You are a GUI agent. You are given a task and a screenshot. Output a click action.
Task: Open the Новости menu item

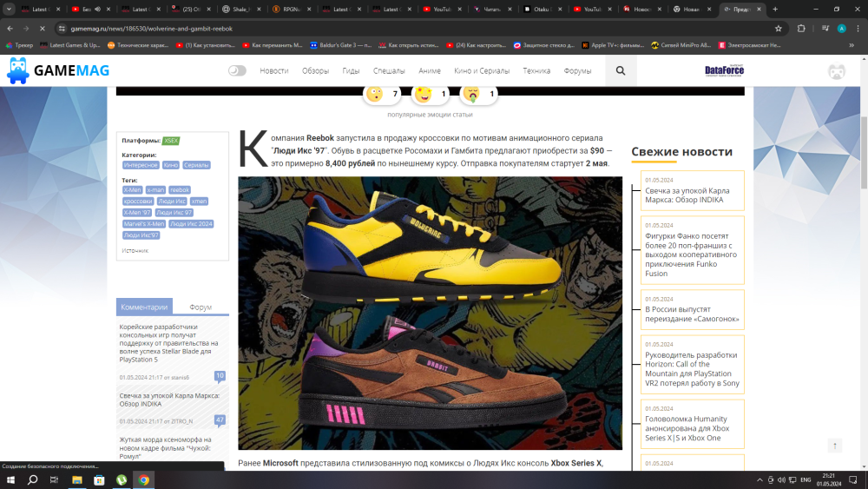pos(274,70)
